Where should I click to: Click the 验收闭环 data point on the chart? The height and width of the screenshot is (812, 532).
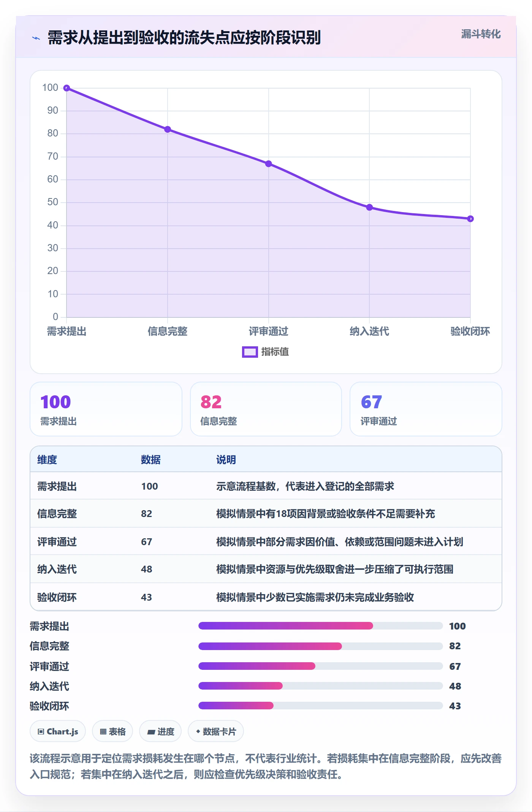pos(470,219)
